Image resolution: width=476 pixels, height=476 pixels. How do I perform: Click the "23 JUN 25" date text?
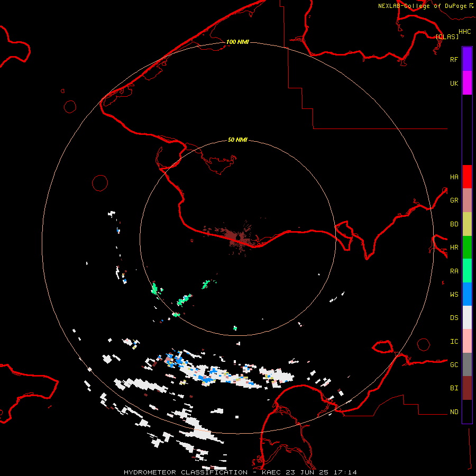pyautogui.click(x=307, y=472)
